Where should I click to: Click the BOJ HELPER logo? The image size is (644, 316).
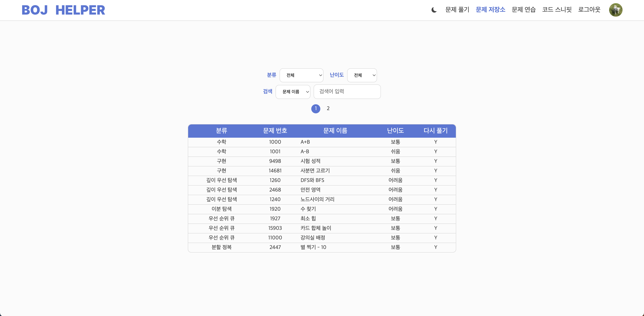click(63, 10)
